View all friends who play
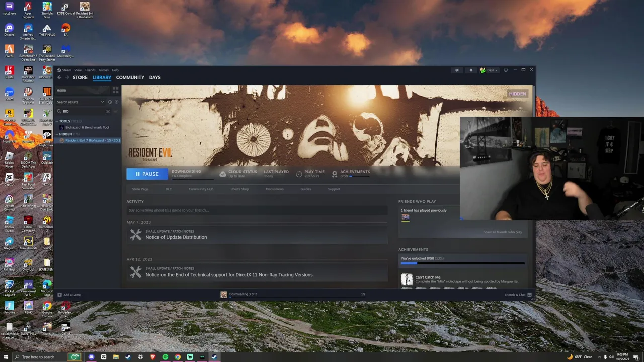This screenshot has width=644, height=362. (503, 232)
